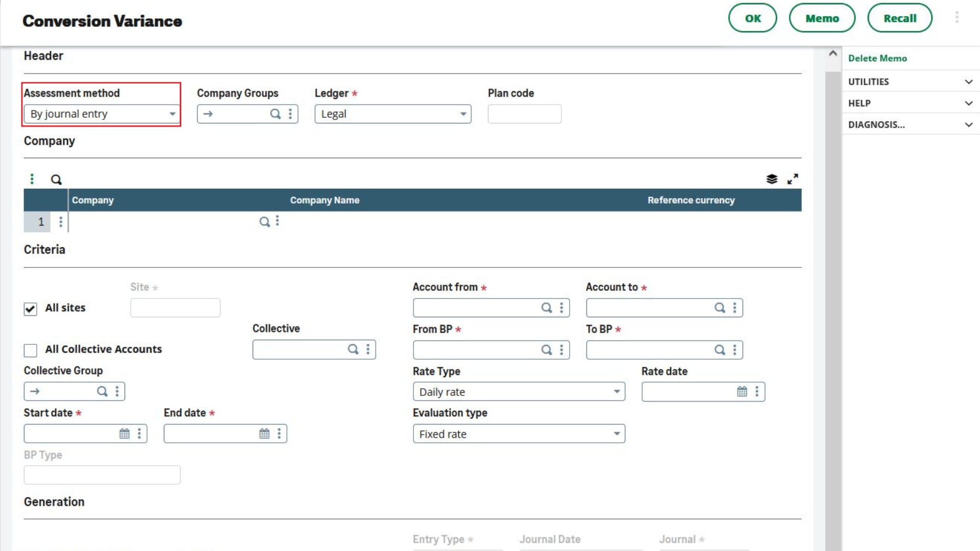Uncheck the All sites checkbox
980x551 pixels.
[x=30, y=309]
